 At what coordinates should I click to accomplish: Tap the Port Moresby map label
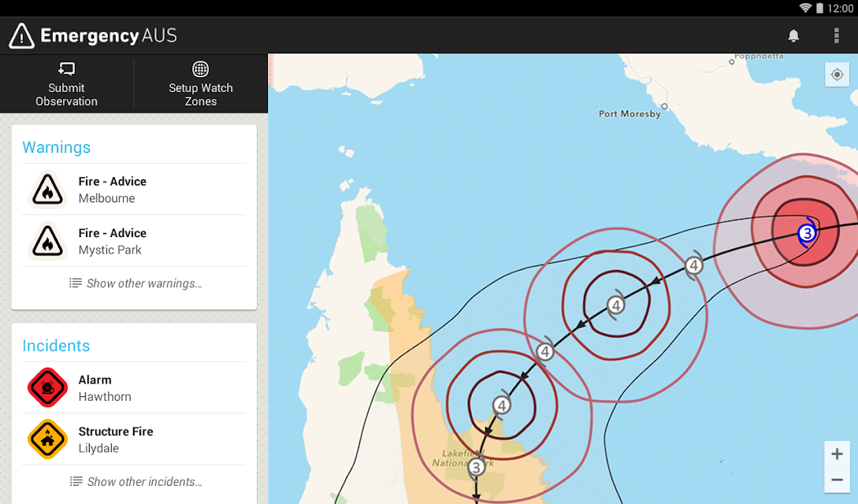point(630,113)
